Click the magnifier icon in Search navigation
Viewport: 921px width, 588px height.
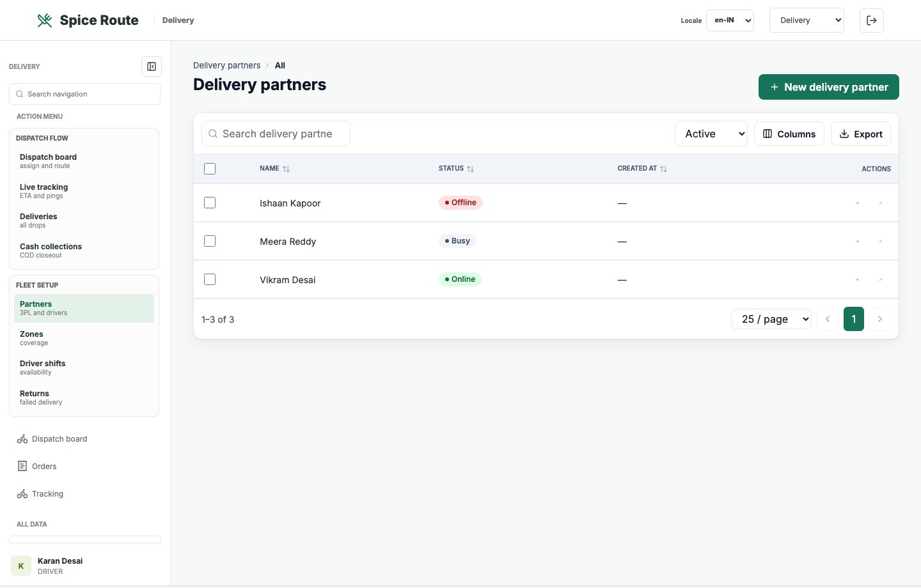pyautogui.click(x=20, y=94)
